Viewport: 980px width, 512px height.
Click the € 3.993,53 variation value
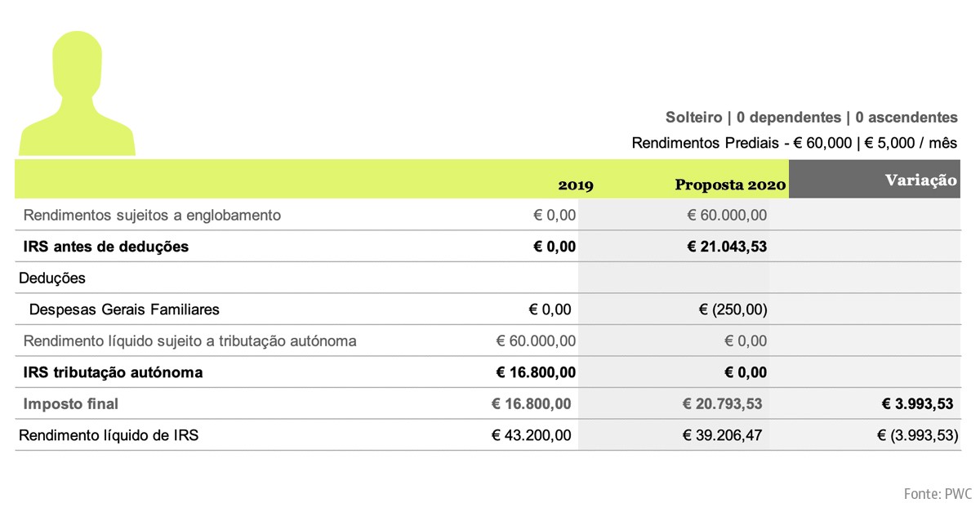(x=918, y=403)
